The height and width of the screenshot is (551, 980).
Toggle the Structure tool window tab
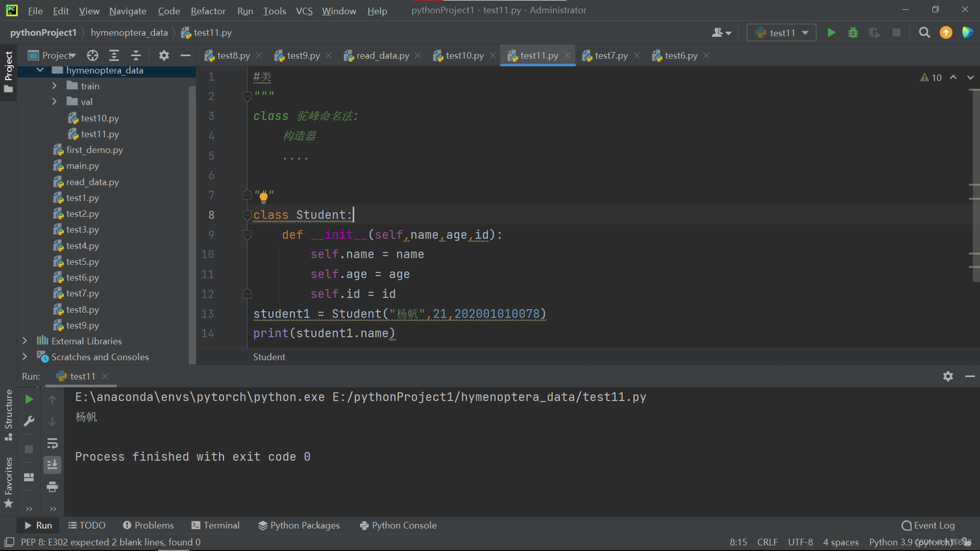[x=8, y=414]
